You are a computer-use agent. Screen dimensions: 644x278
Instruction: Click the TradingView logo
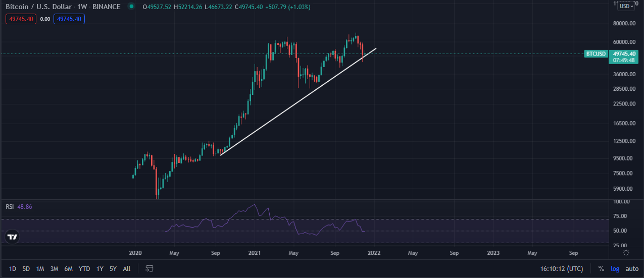tap(13, 237)
